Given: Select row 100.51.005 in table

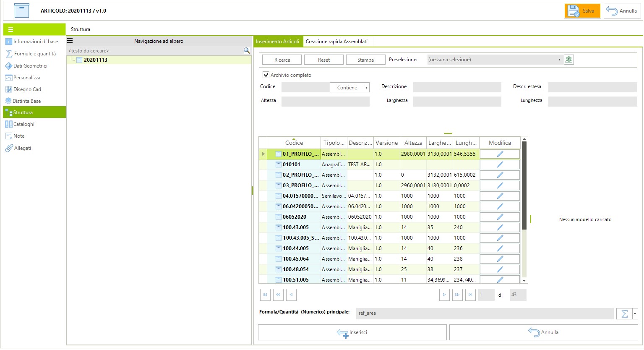Looking at the screenshot, I should coord(296,280).
